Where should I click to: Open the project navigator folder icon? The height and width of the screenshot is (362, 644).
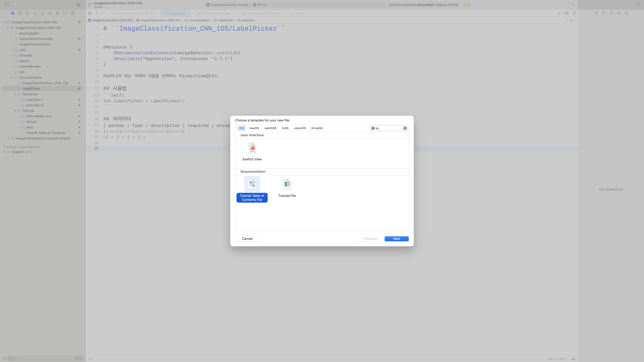[12, 13]
